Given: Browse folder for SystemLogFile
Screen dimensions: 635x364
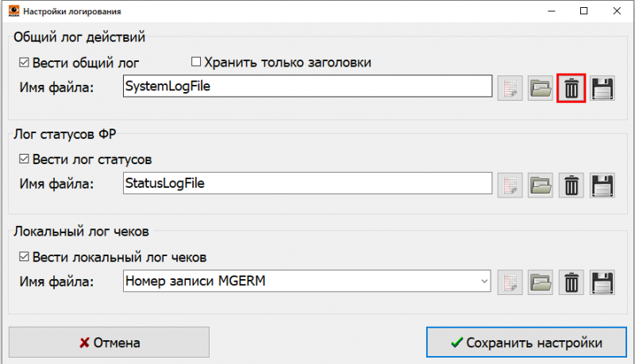Looking at the screenshot, I should tap(541, 88).
